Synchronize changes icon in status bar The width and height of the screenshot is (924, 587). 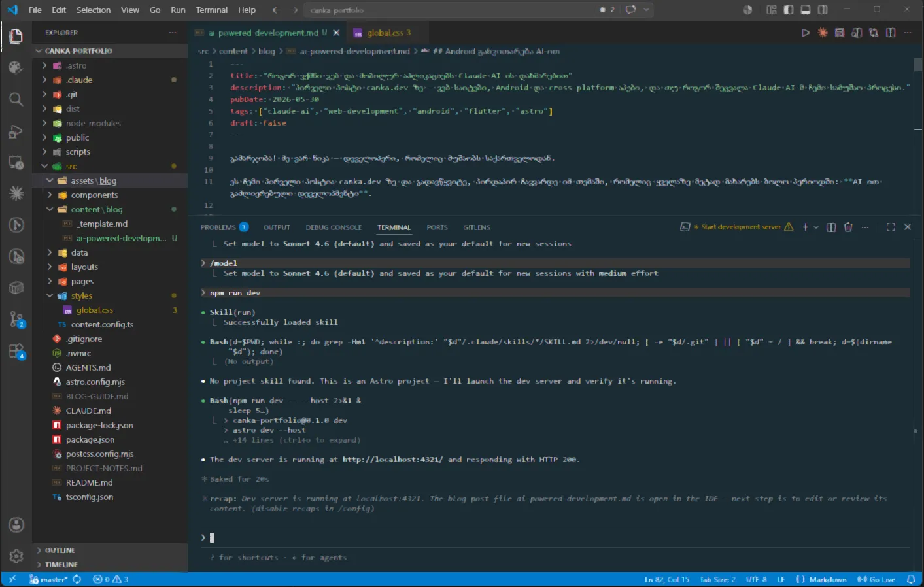click(x=77, y=579)
